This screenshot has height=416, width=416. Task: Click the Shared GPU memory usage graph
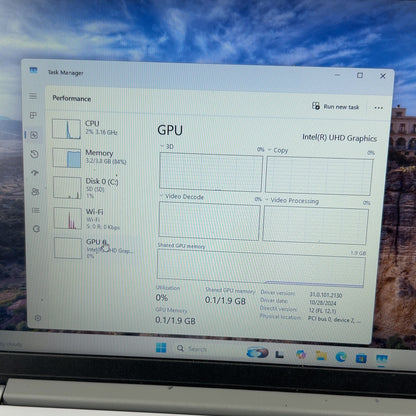coord(261,269)
